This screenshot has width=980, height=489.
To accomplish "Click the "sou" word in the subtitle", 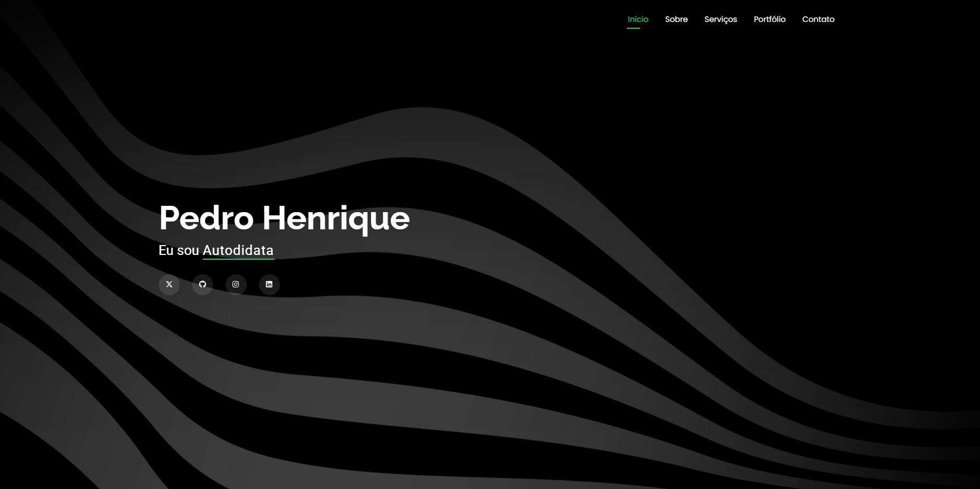I will click(x=188, y=251).
